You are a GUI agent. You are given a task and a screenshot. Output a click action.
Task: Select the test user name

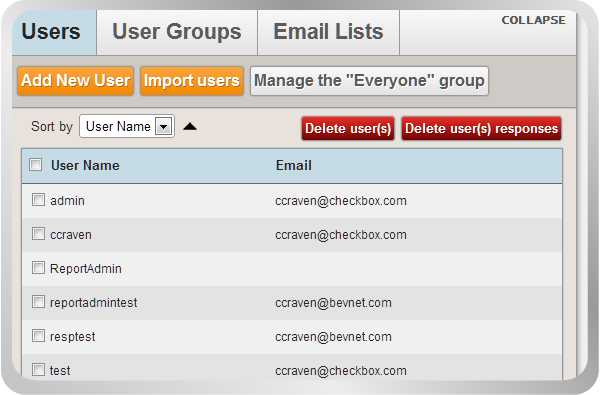point(60,371)
